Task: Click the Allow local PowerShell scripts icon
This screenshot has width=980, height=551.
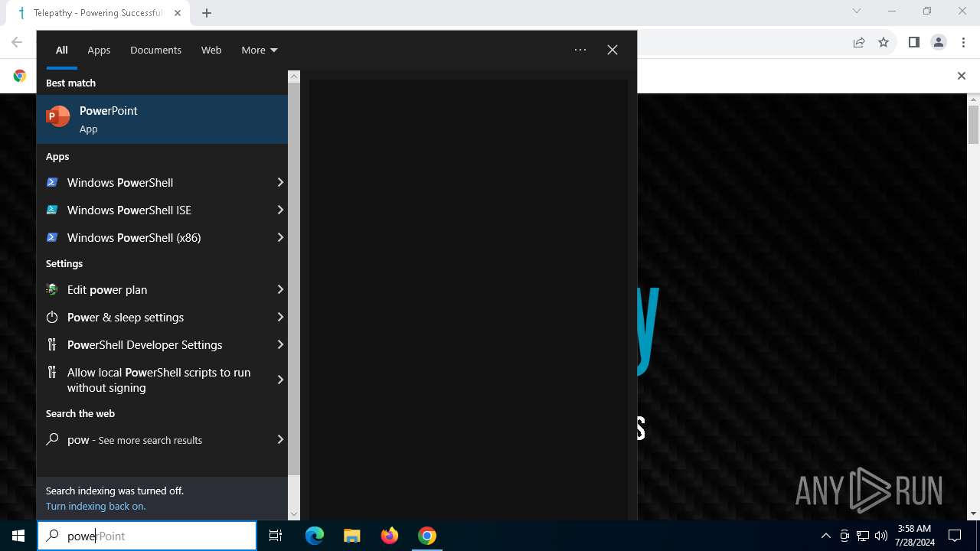Action: (52, 372)
